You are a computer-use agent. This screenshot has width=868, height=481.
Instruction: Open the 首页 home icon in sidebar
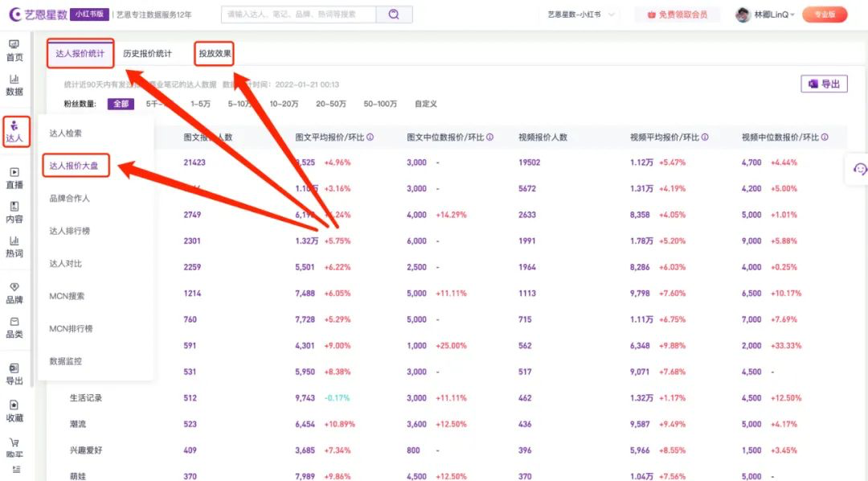pyautogui.click(x=15, y=50)
